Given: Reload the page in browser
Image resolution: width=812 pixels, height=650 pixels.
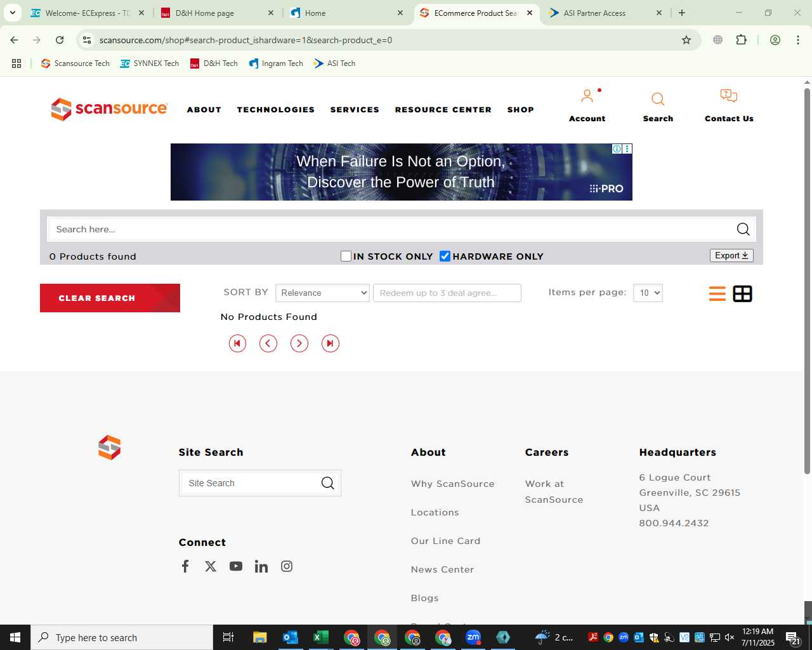Looking at the screenshot, I should click(x=60, y=40).
